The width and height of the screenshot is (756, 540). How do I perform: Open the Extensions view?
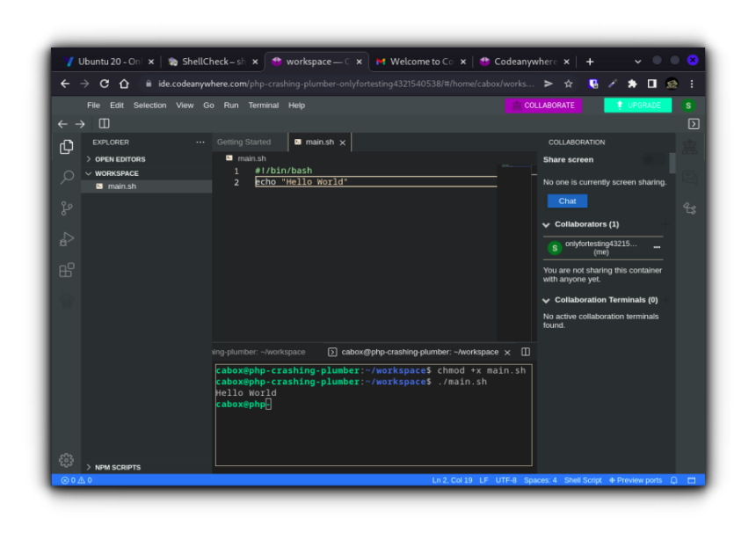coord(66,270)
